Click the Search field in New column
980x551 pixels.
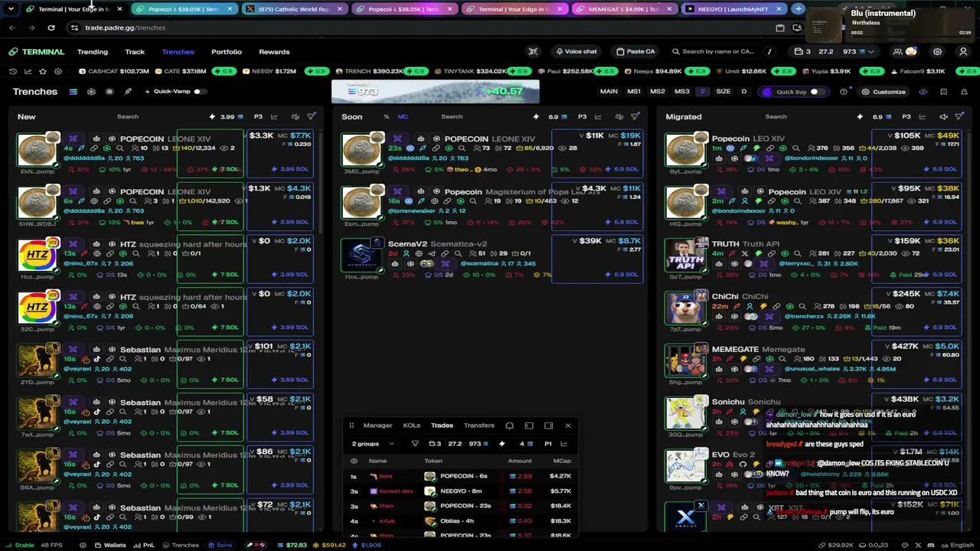click(128, 117)
